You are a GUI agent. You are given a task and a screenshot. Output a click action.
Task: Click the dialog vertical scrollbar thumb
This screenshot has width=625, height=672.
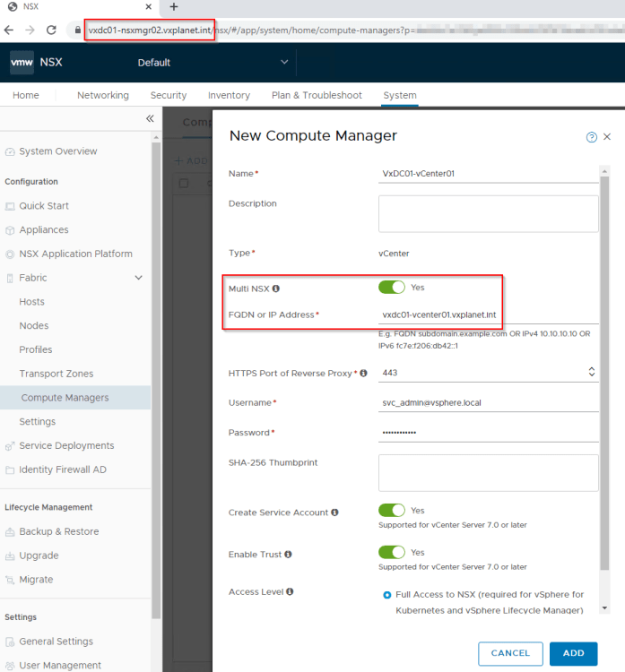pyautogui.click(x=604, y=373)
